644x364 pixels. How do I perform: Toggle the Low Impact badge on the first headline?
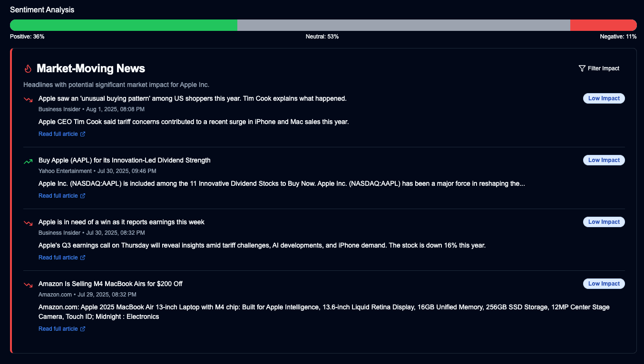tap(604, 98)
